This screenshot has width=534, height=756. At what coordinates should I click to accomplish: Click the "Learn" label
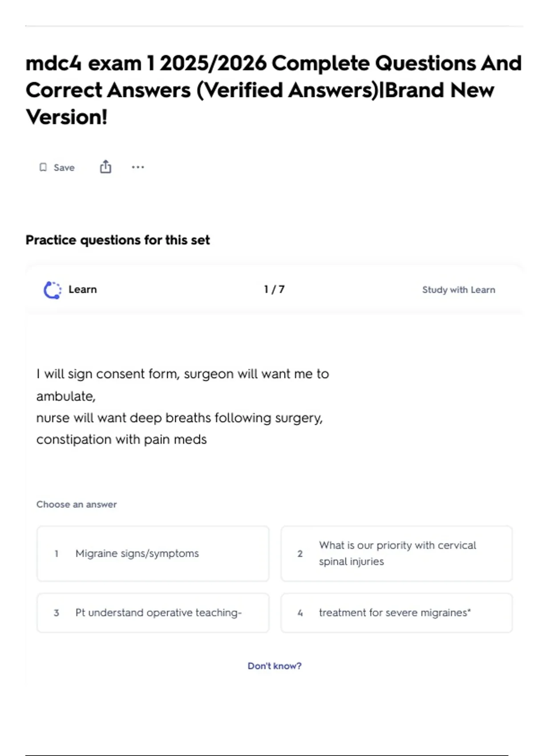point(83,290)
